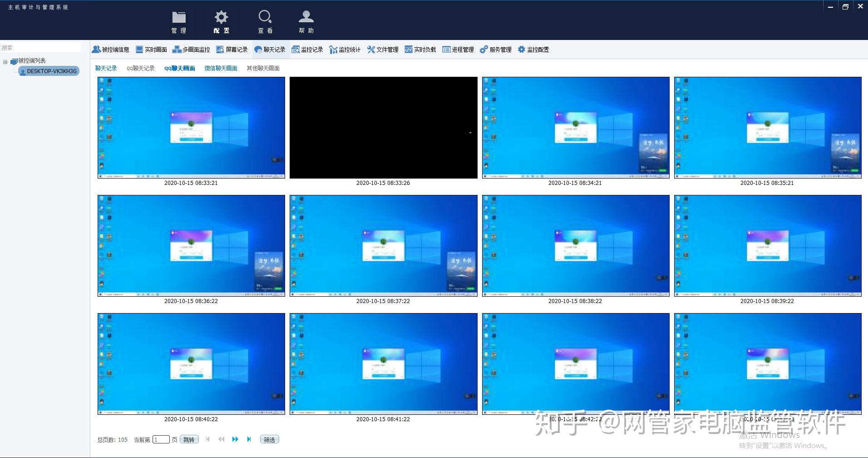This screenshot has height=458, width=868.
Task: Switch to the 聊天记录 sub-tab
Action: click(x=106, y=68)
